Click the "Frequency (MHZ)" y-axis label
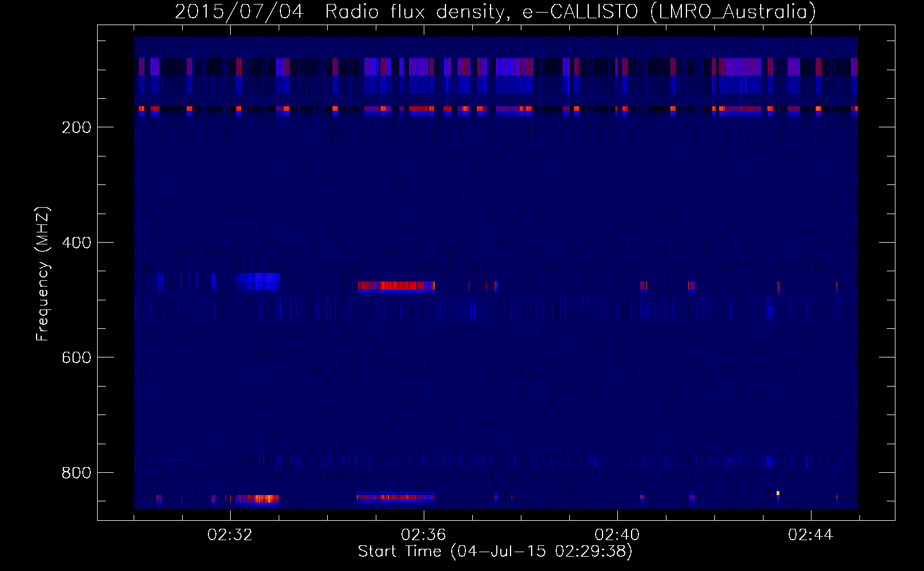This screenshot has height=571, width=924. point(43,274)
